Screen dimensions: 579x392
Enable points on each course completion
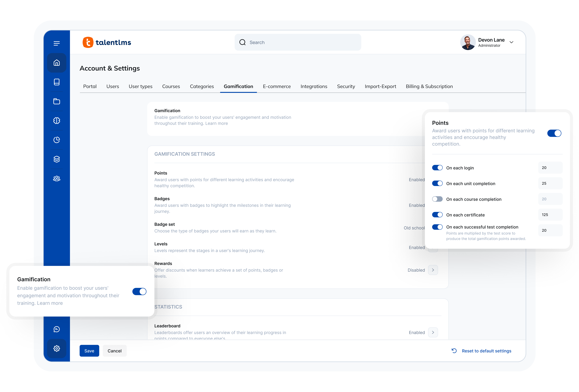click(437, 199)
